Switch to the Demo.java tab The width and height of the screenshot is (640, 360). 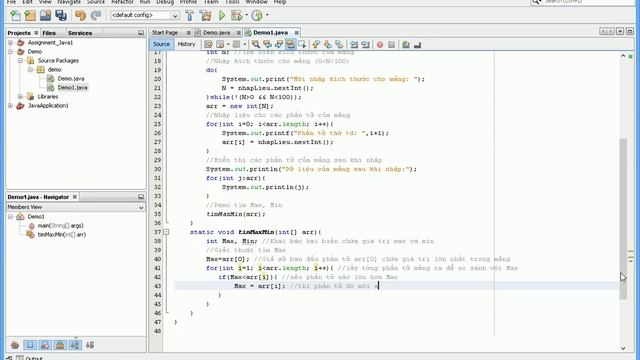pyautogui.click(x=216, y=32)
